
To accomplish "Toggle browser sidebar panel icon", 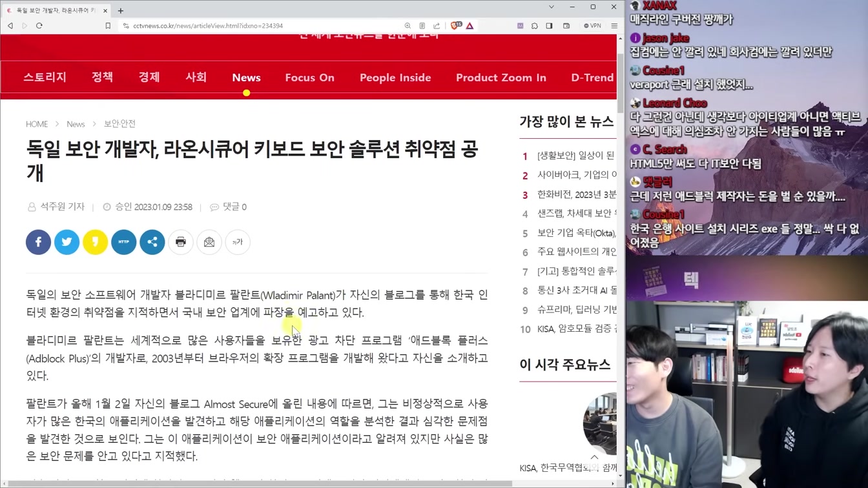I will [x=549, y=26].
